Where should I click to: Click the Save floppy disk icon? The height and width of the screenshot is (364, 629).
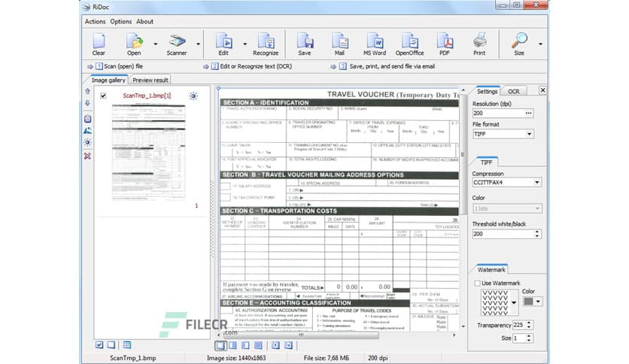304,44
